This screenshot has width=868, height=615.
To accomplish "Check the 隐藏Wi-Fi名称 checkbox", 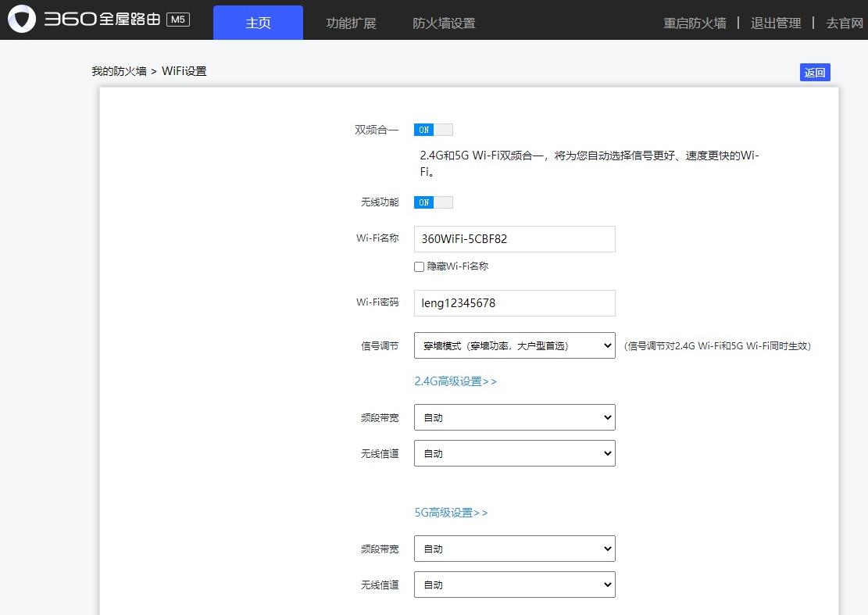I will click(x=419, y=266).
